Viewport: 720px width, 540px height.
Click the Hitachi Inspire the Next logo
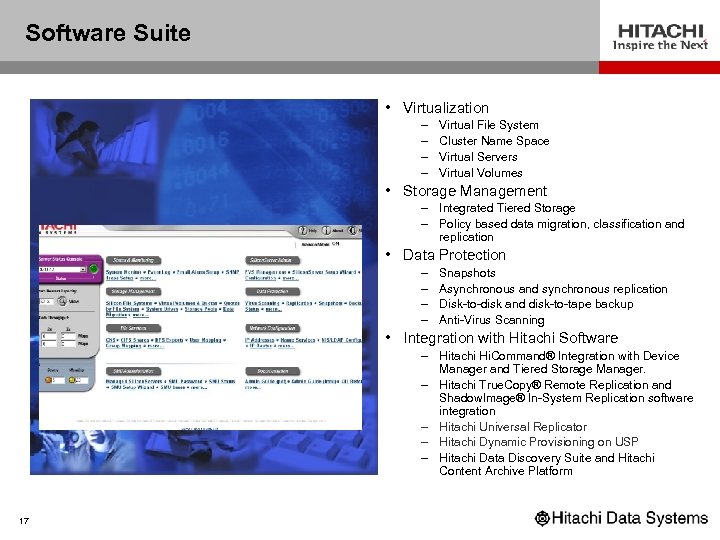660,37
